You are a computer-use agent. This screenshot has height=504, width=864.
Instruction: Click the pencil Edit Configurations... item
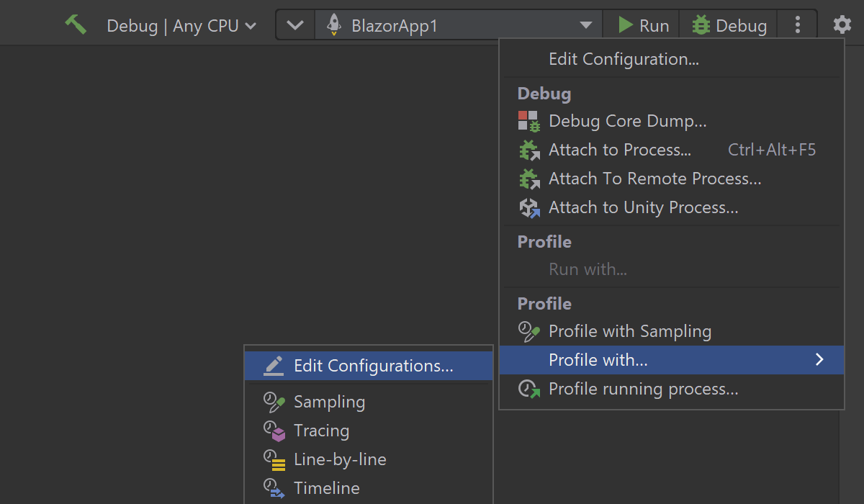[373, 366]
